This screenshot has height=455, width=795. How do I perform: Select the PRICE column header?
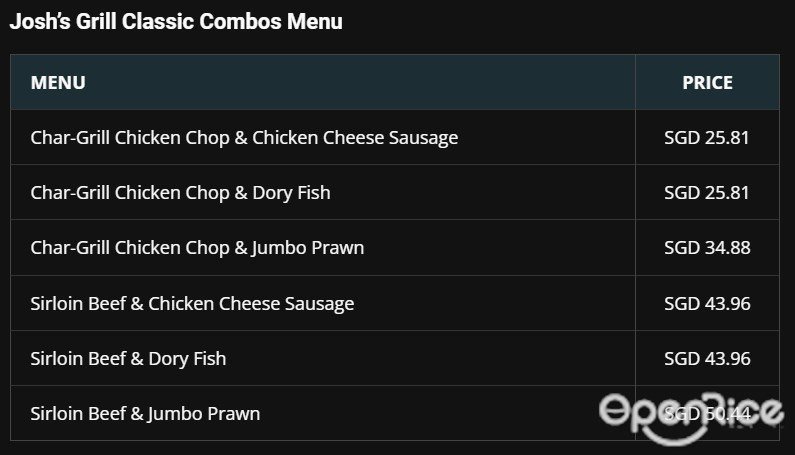pyautogui.click(x=707, y=83)
